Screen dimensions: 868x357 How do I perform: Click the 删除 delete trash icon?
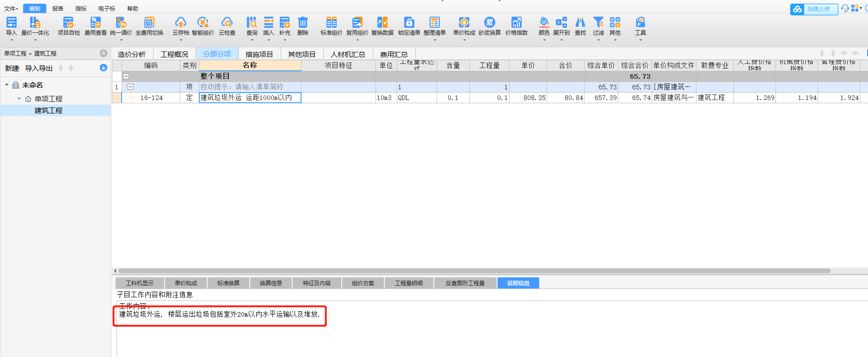pos(302,22)
